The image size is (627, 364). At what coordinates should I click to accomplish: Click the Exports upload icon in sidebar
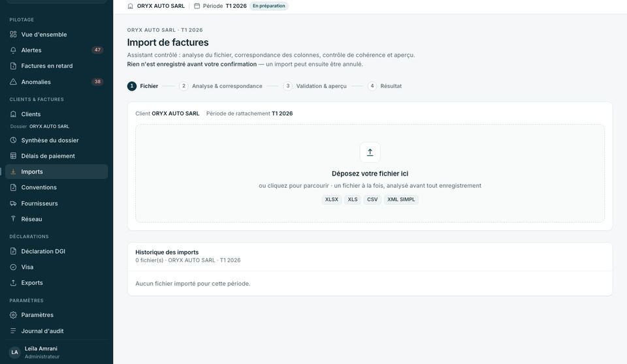(x=13, y=282)
